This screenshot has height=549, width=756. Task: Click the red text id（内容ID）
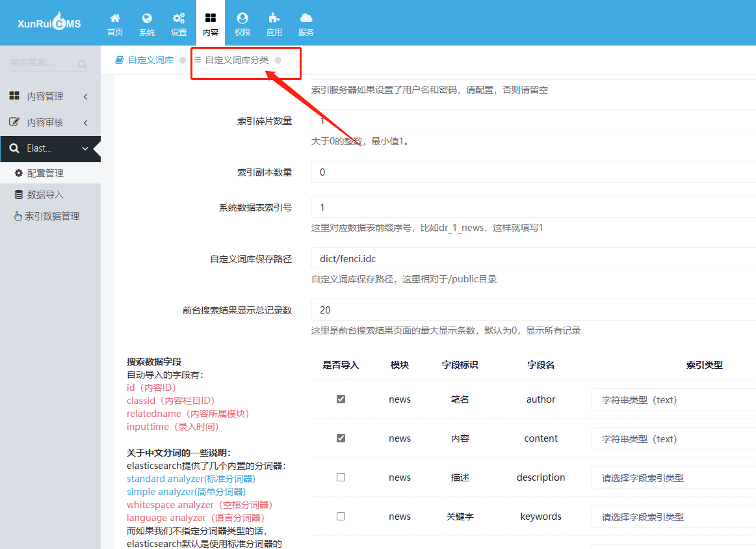[x=151, y=388]
